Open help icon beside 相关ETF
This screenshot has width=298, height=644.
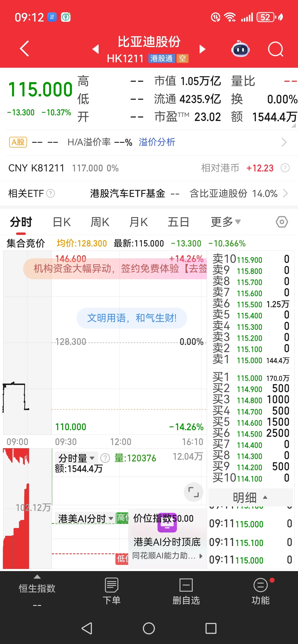point(50,193)
